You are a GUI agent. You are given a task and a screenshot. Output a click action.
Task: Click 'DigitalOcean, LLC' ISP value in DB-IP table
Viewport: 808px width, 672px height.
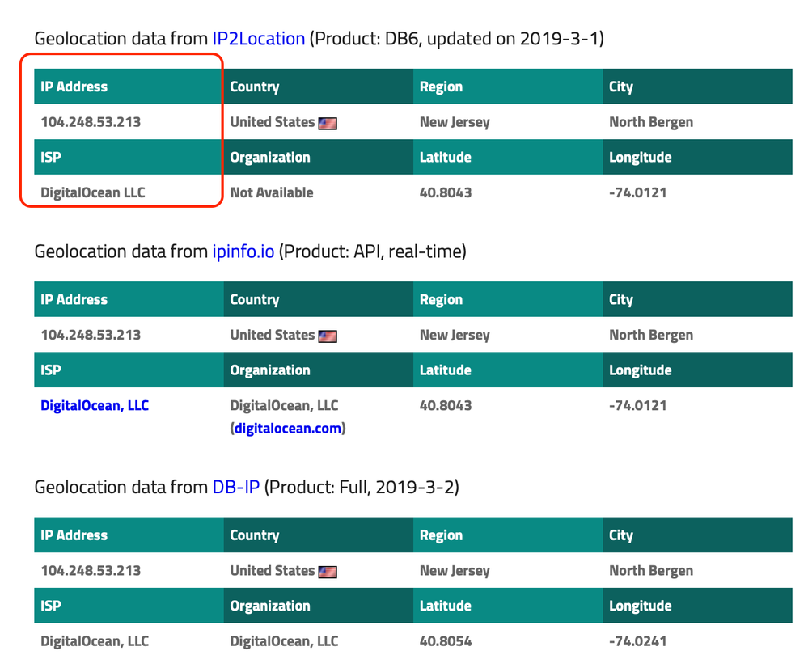[x=95, y=641]
